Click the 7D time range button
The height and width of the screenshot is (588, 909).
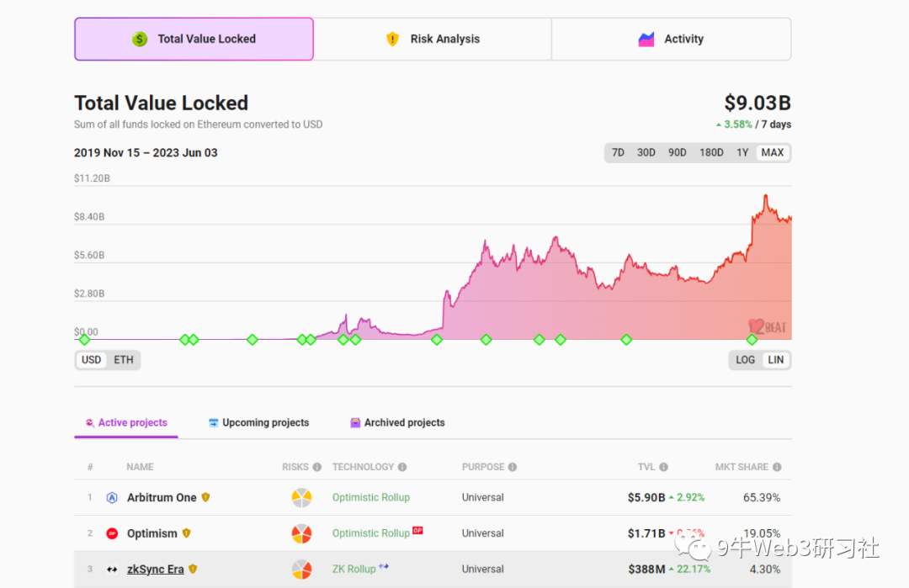pos(618,152)
